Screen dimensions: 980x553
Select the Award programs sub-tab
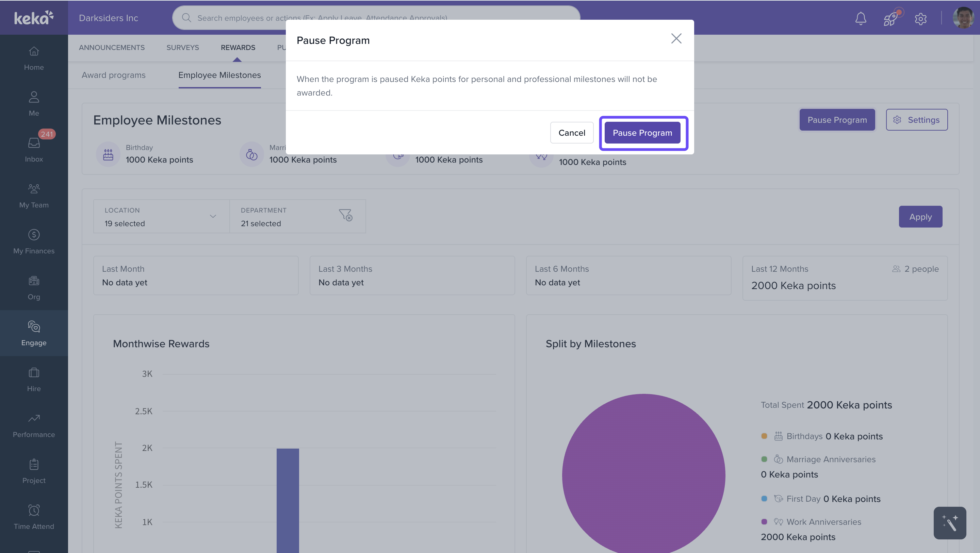coord(113,75)
